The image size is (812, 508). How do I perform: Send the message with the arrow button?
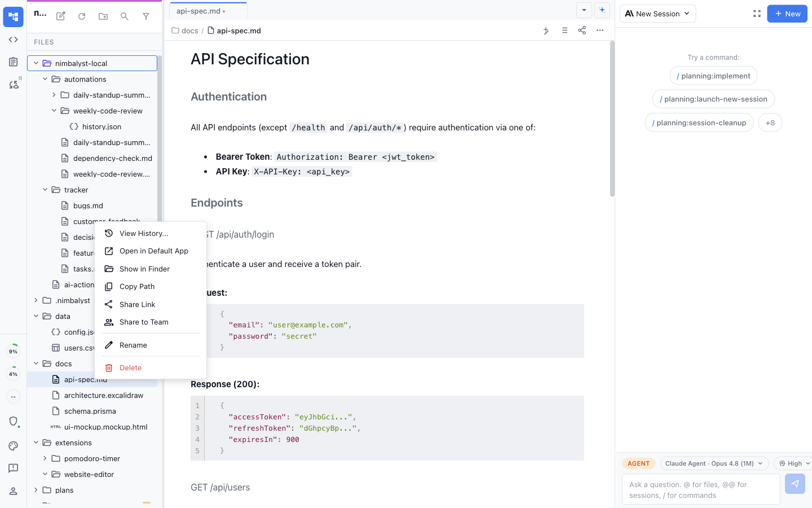point(795,484)
